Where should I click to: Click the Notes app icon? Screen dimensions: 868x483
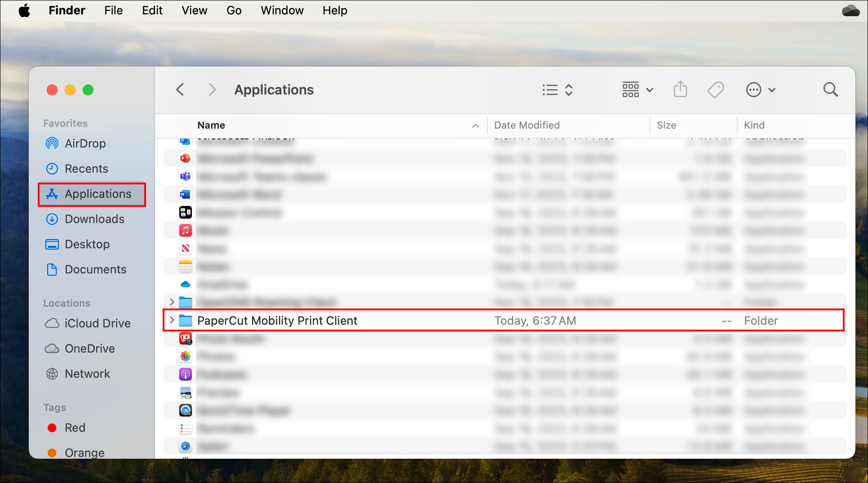coord(186,266)
